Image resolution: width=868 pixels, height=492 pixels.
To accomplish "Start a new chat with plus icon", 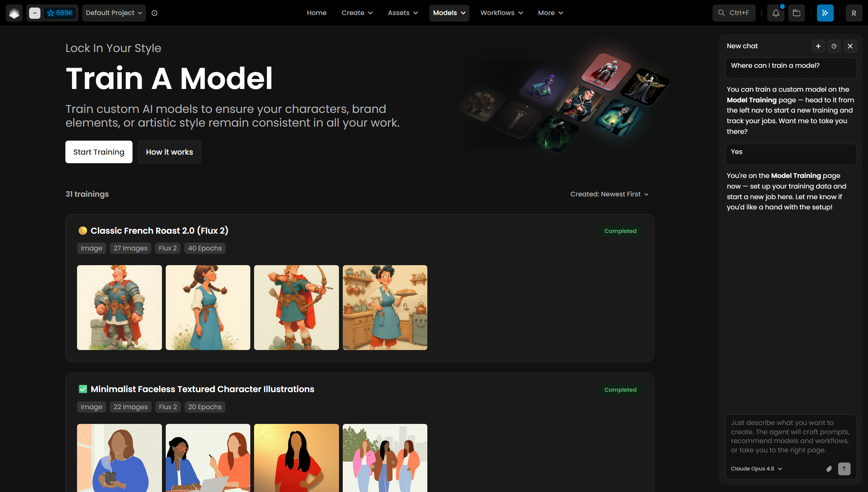I will click(x=818, y=46).
